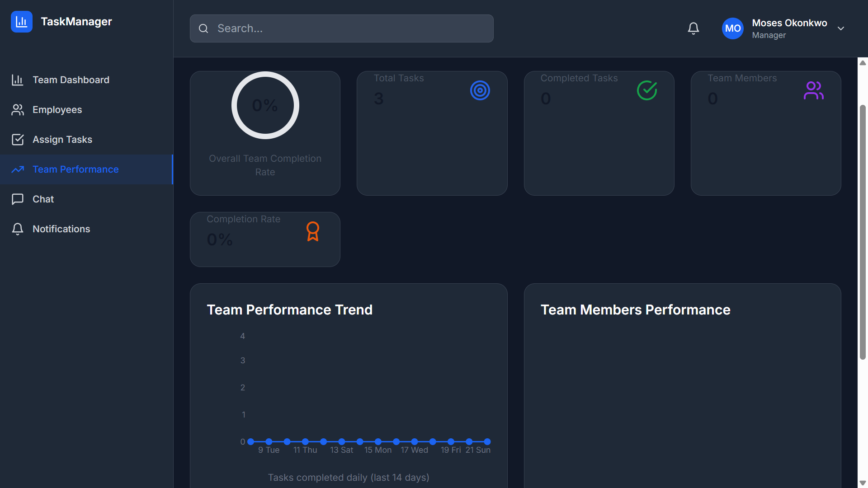Click the chart data point at 21 Sun
868x488 pixels.
tap(487, 441)
